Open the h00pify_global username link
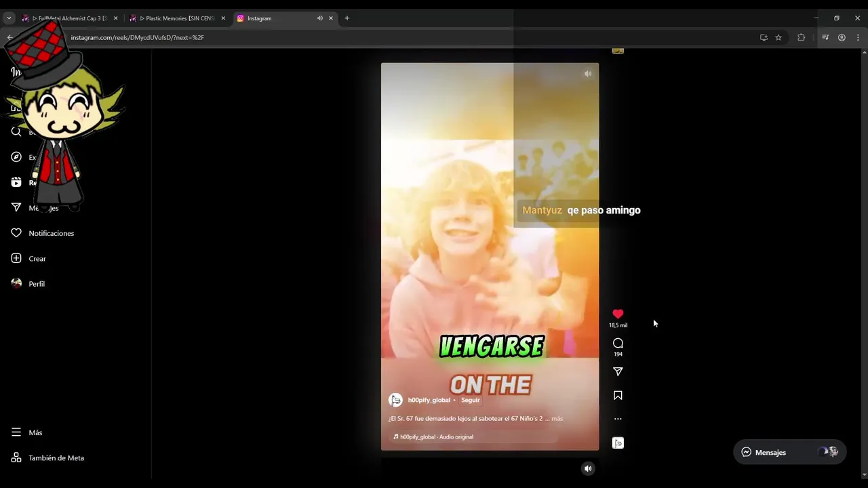The height and width of the screenshot is (488, 868). 429,400
